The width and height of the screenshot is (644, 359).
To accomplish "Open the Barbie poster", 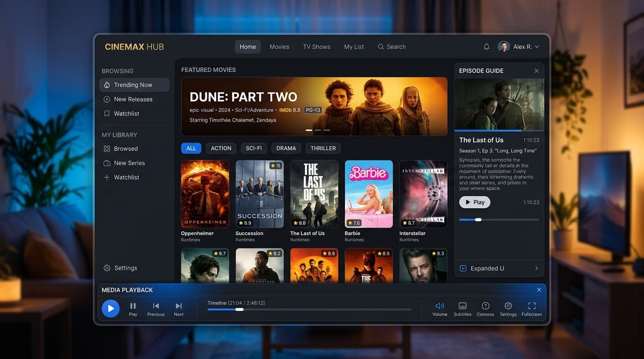I will coord(369,194).
